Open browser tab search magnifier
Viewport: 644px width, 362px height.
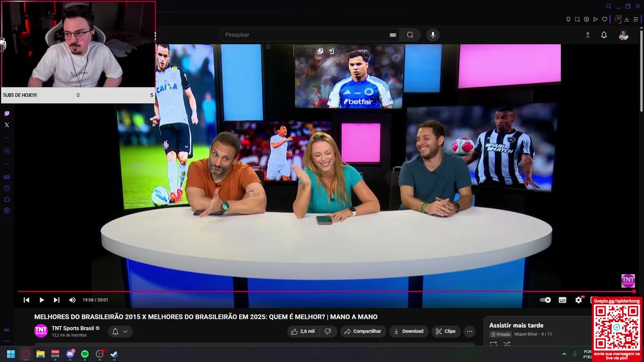608,6
